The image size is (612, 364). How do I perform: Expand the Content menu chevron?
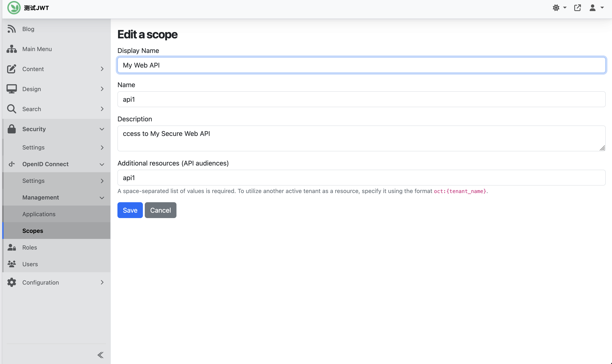tap(102, 69)
